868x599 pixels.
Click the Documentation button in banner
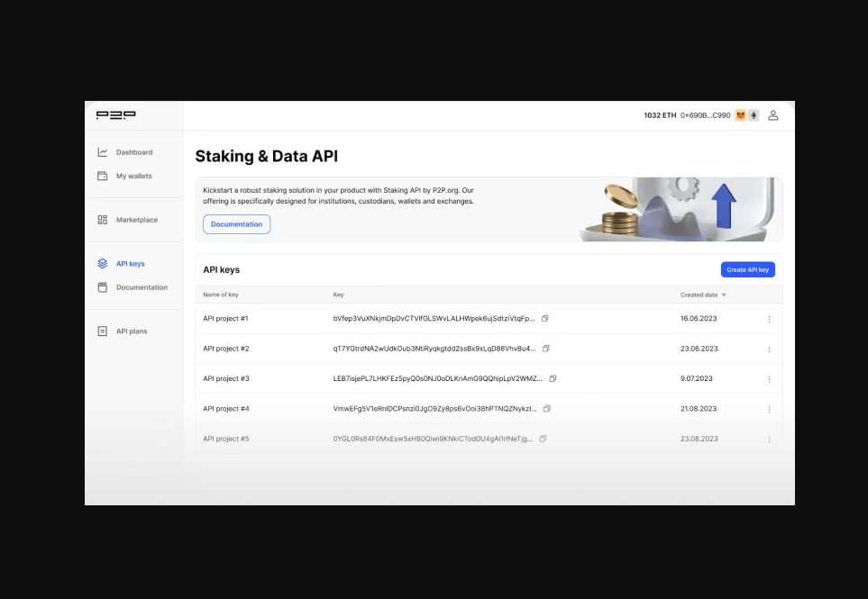(236, 224)
